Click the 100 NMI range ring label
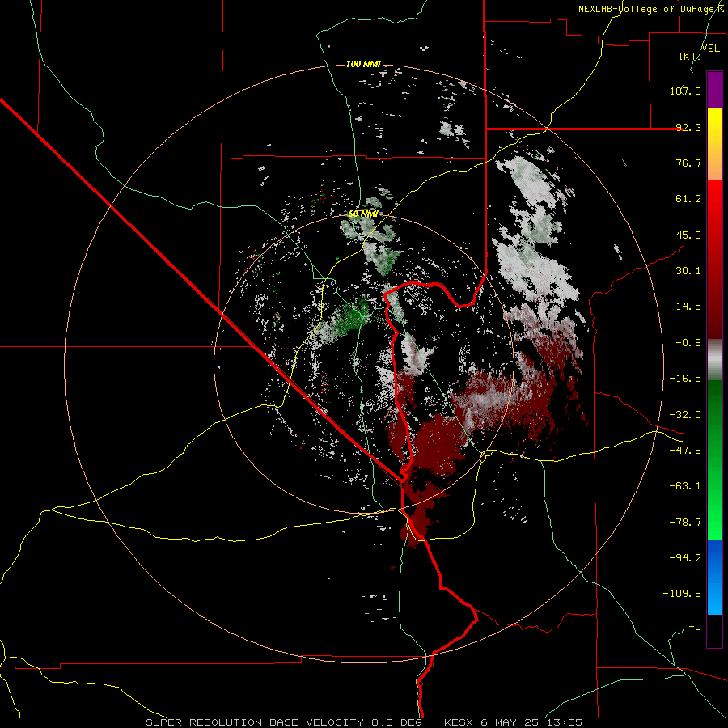Viewport: 728px width, 728px height. pyautogui.click(x=363, y=64)
